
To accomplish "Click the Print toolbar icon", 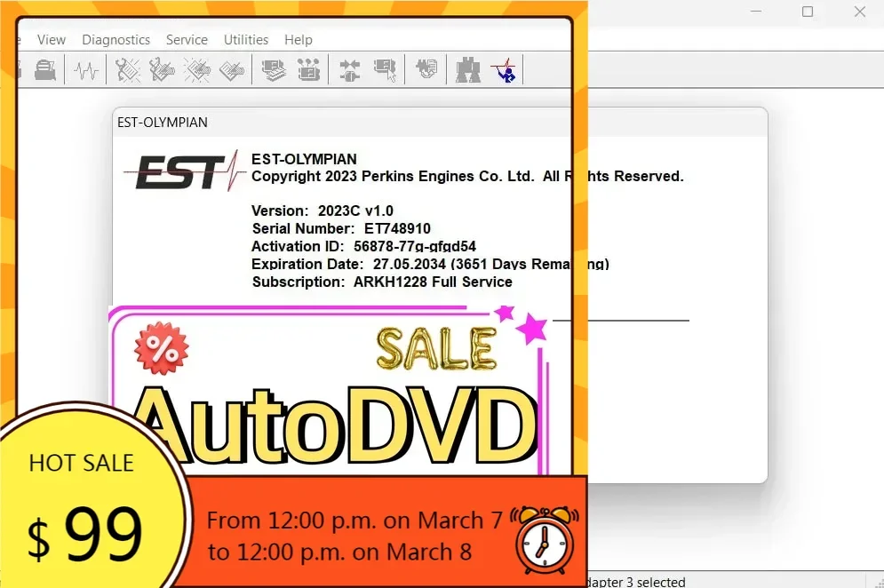I will (x=45, y=70).
